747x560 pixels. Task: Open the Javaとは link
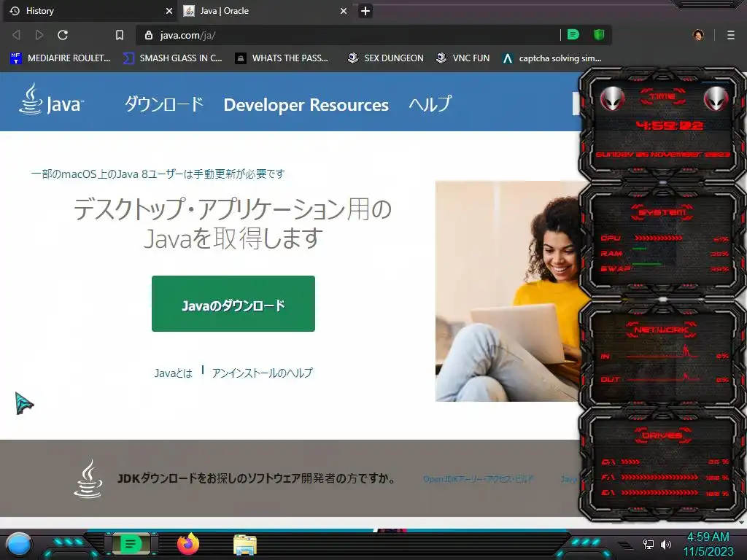173,373
